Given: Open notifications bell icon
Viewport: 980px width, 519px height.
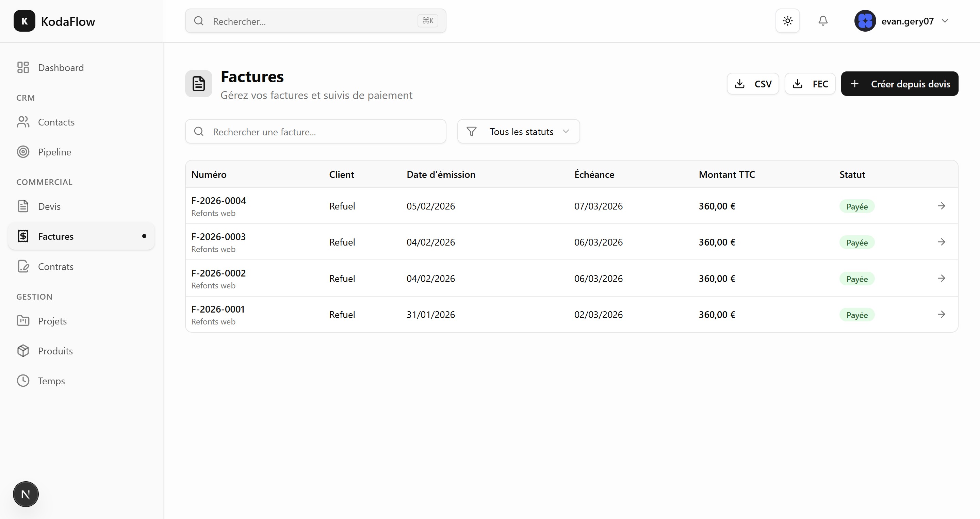Looking at the screenshot, I should coord(823,21).
